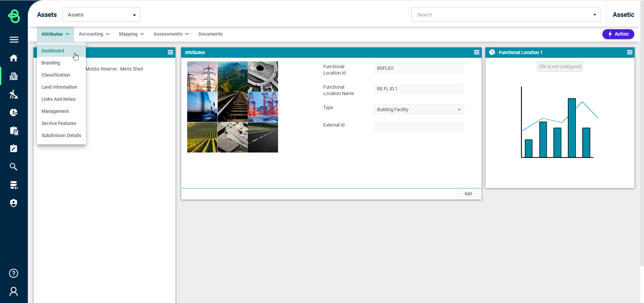This screenshot has height=303, width=644.
Task: Expand the Mapping menu
Action: (131, 34)
